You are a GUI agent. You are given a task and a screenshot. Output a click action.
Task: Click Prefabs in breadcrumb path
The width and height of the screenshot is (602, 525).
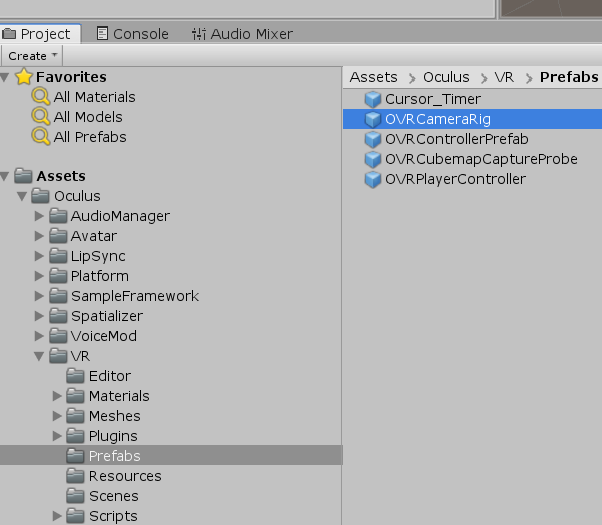569,77
